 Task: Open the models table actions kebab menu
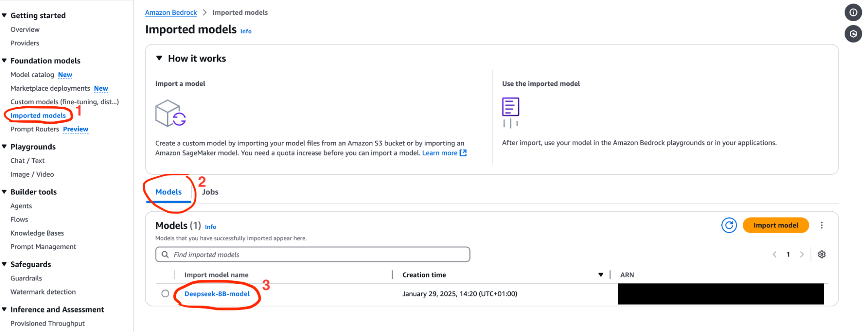[x=822, y=225]
